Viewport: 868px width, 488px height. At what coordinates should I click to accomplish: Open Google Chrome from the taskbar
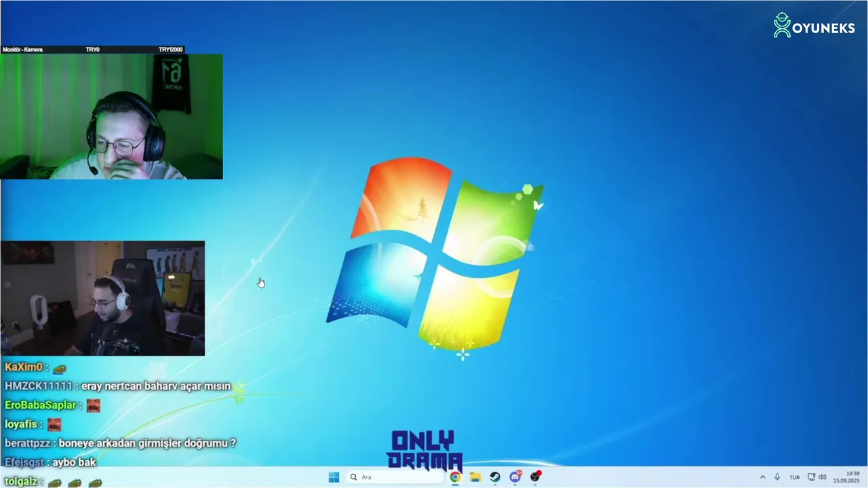[455, 477]
